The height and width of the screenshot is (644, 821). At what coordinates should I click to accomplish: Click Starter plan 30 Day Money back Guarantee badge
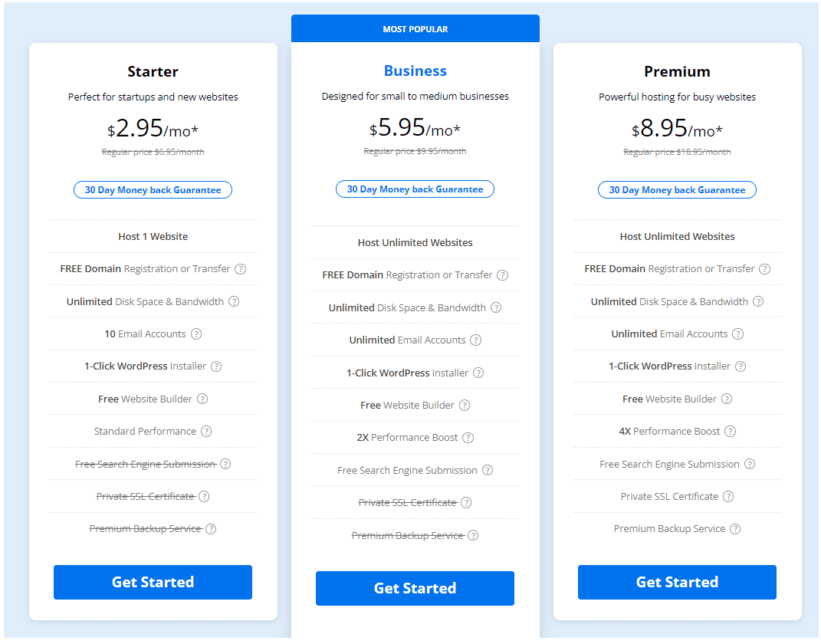point(153,190)
